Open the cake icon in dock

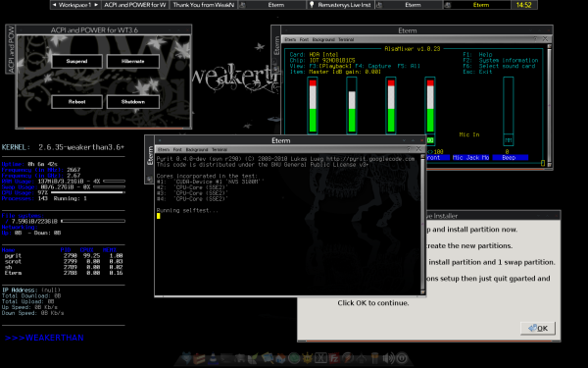pos(199,358)
